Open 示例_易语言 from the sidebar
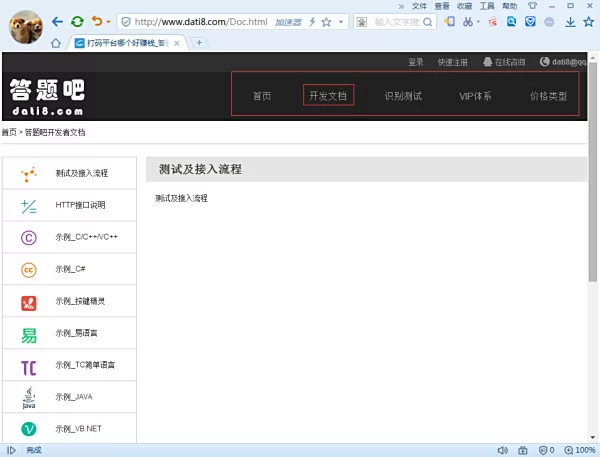 [69, 333]
